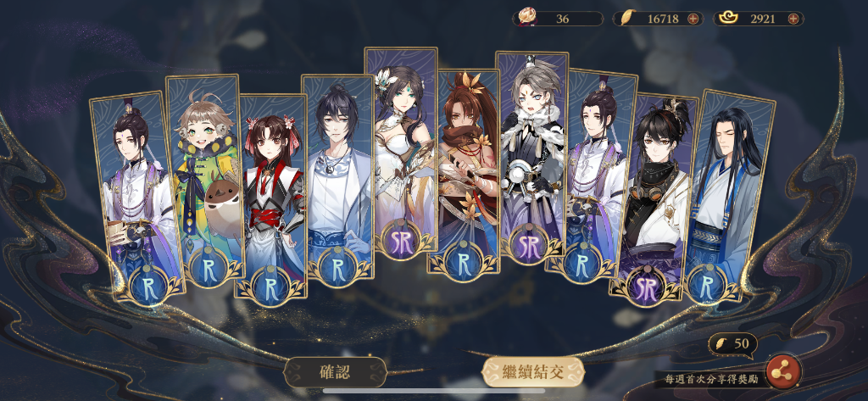Select the red-armored girl with pigtails card

pos(270,196)
